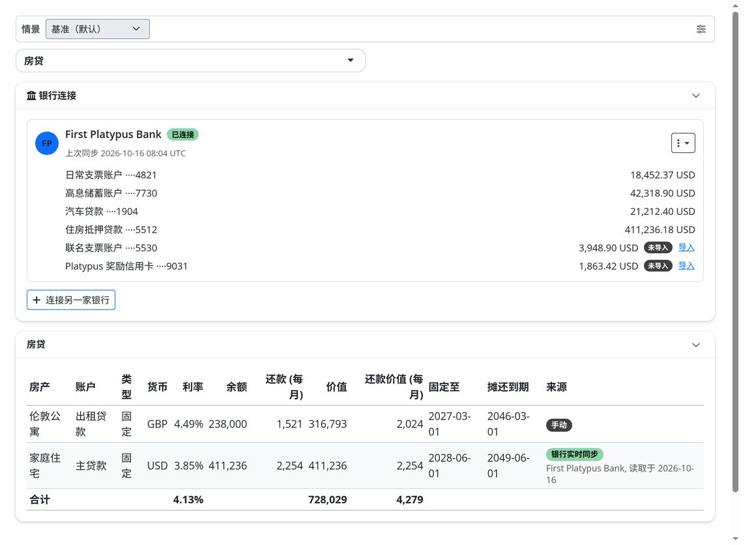
Task: Click the 238,000 balance cell
Action: click(227, 424)
